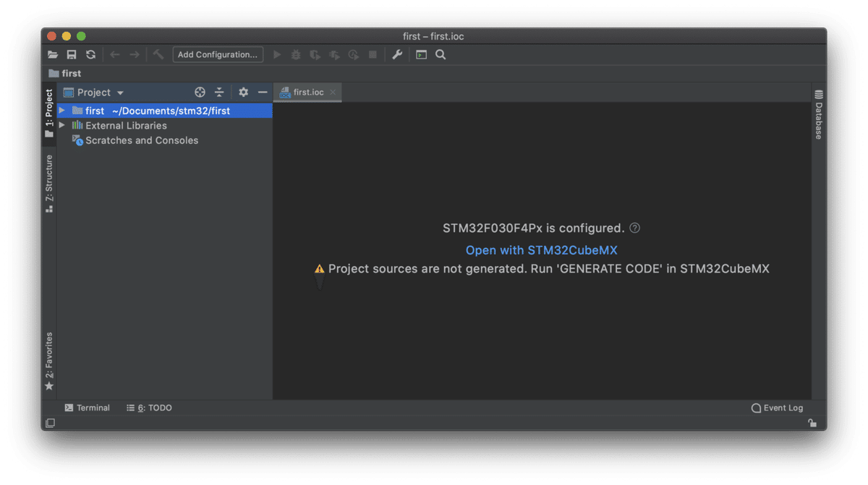Open the Project view dropdown arrow
The width and height of the screenshot is (868, 485).
coord(120,93)
